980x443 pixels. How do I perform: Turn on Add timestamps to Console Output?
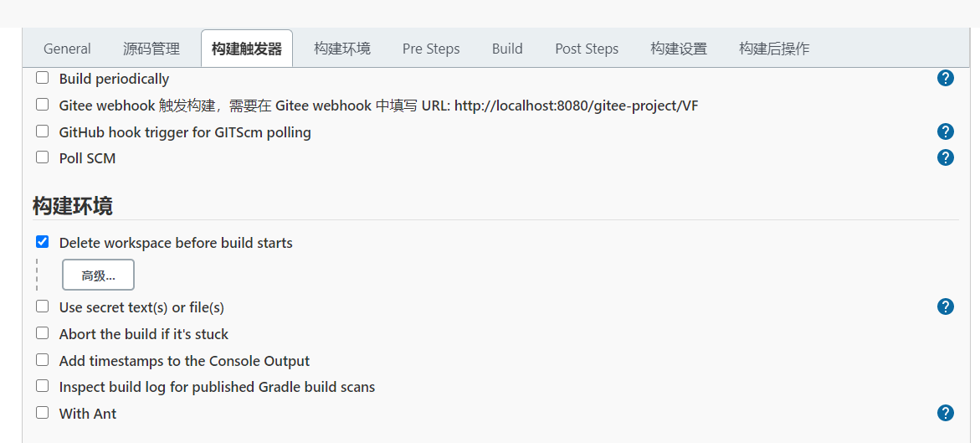click(43, 360)
